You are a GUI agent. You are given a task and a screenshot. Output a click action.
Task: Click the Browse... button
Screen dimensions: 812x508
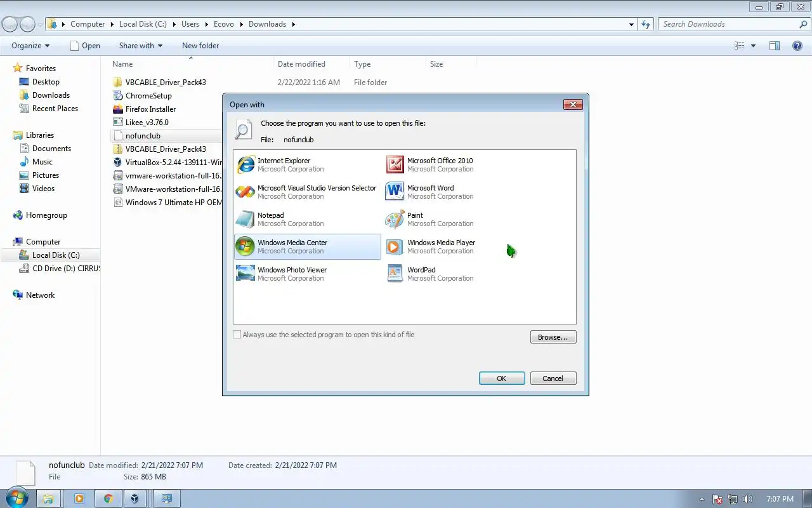[x=553, y=337]
